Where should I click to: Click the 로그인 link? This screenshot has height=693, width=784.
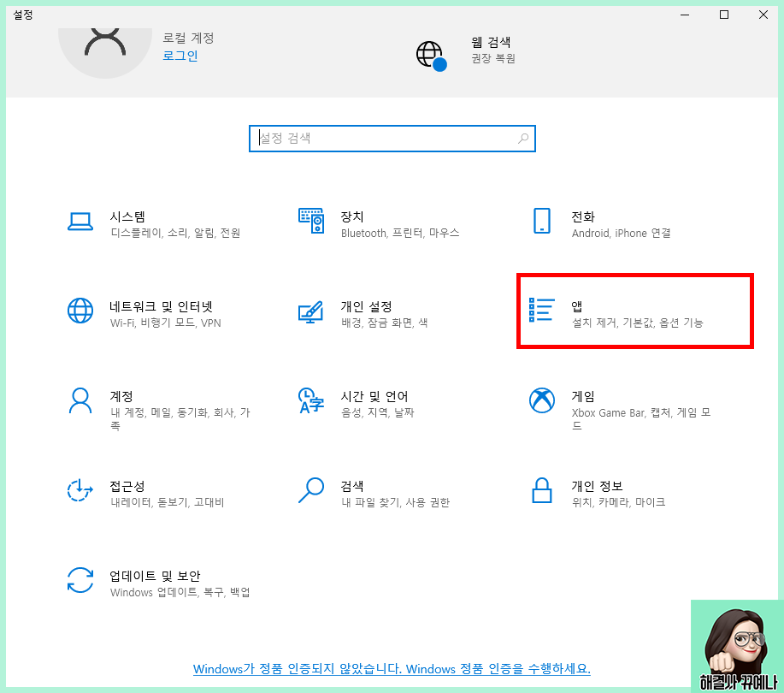[180, 56]
